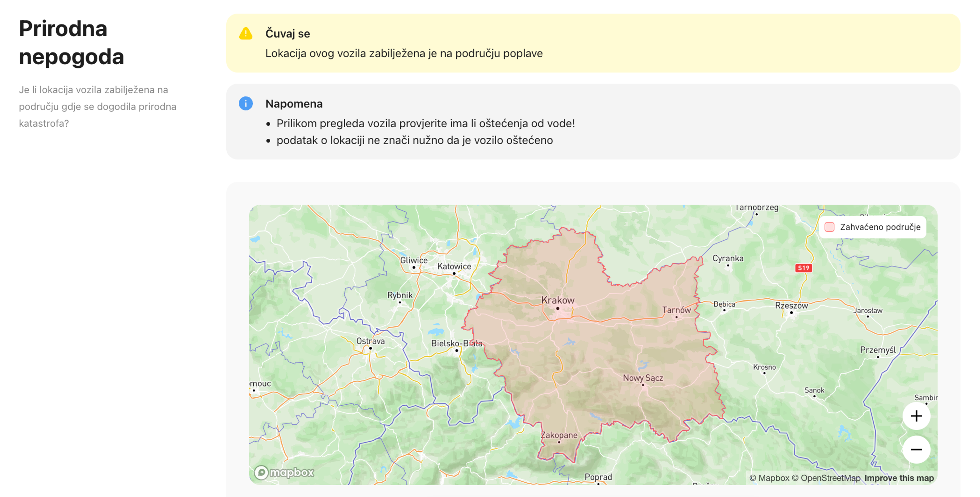Viewport: 980px width, 497px height.
Task: Click the Ostrava label on map
Action: (x=370, y=341)
